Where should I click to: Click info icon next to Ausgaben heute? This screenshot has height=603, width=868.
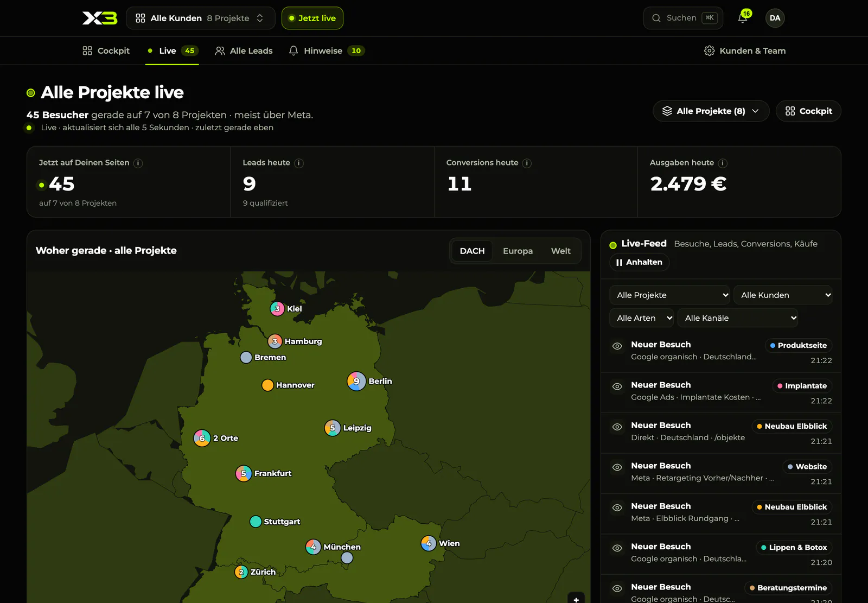pos(723,163)
